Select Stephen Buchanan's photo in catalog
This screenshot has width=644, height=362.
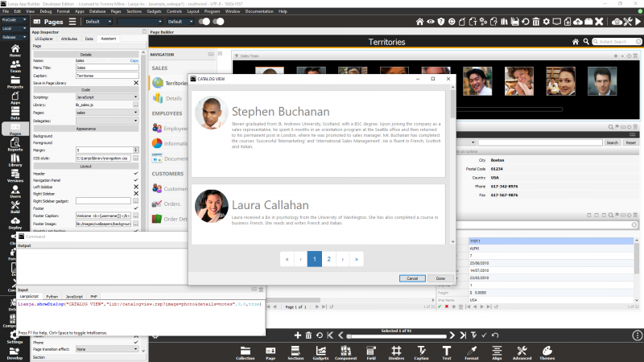pyautogui.click(x=211, y=113)
